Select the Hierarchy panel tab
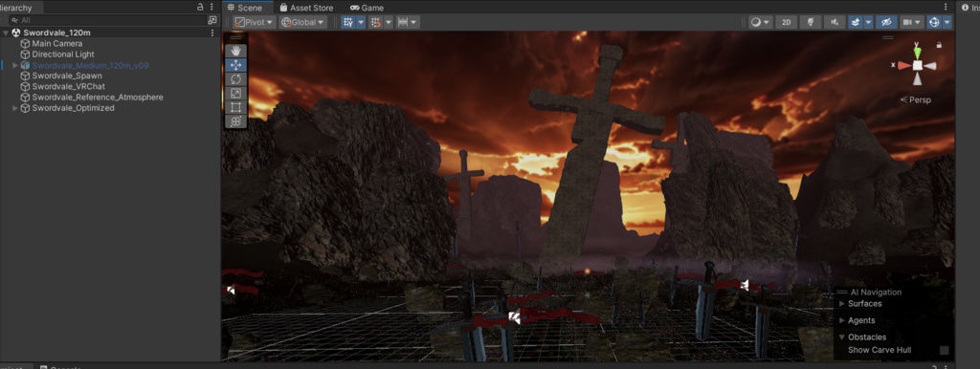The image size is (980, 369). tap(20, 8)
